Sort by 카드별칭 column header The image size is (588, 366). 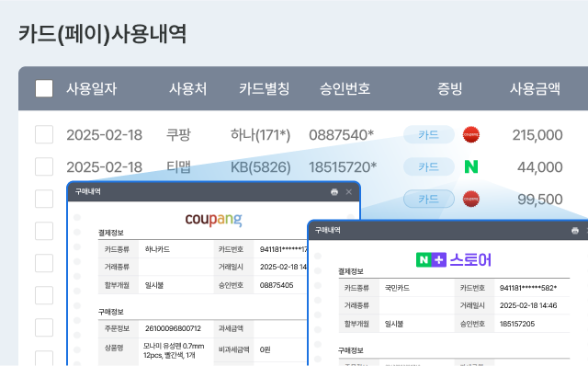click(x=265, y=89)
